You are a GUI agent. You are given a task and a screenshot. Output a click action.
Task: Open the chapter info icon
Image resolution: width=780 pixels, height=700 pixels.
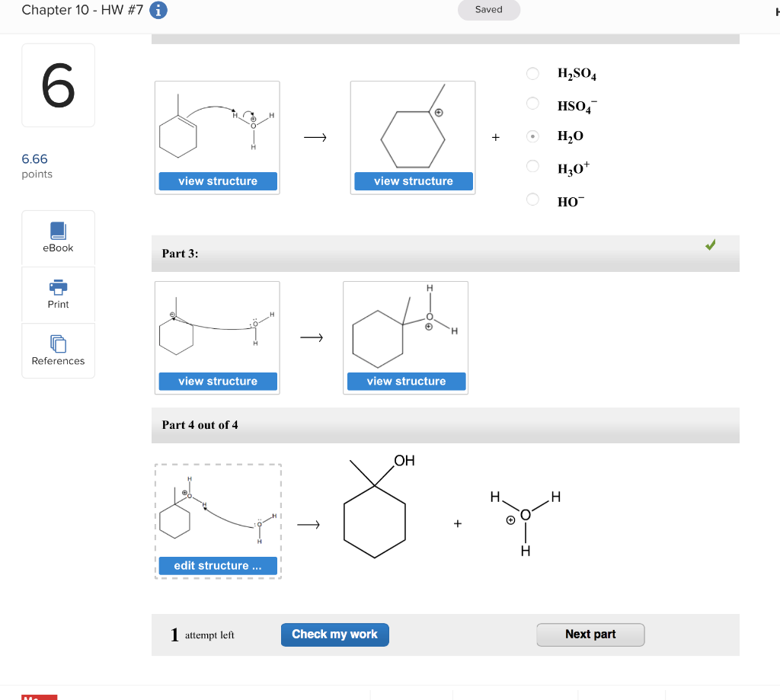(158, 11)
